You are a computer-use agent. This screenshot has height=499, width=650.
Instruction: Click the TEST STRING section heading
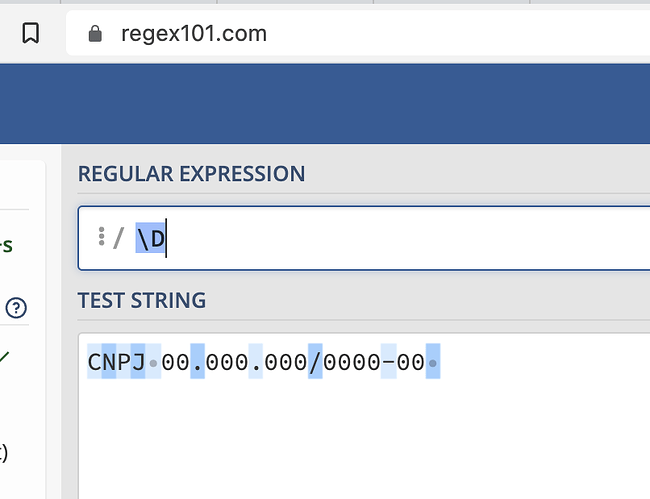point(142,300)
